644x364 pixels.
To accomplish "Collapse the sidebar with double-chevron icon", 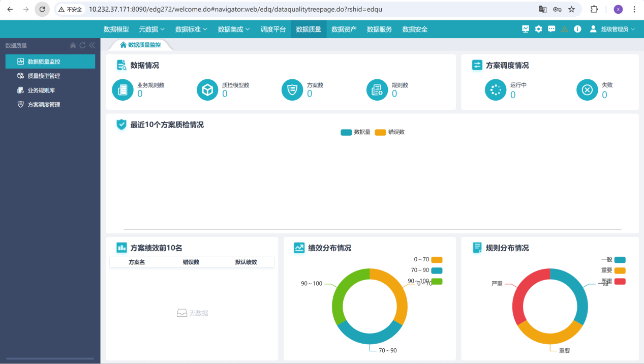I will click(92, 45).
